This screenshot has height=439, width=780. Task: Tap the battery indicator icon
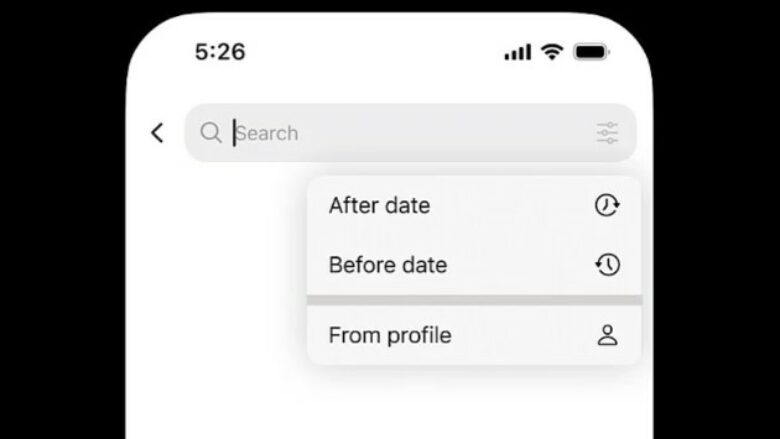(591, 52)
